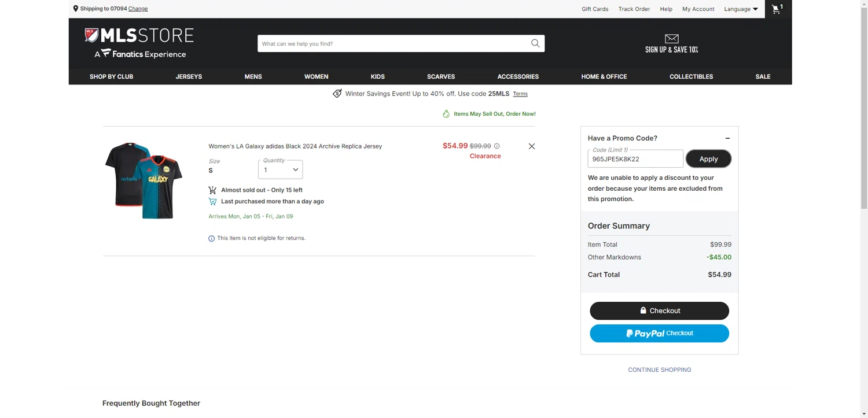Open the Shop By Club menu

pyautogui.click(x=111, y=76)
